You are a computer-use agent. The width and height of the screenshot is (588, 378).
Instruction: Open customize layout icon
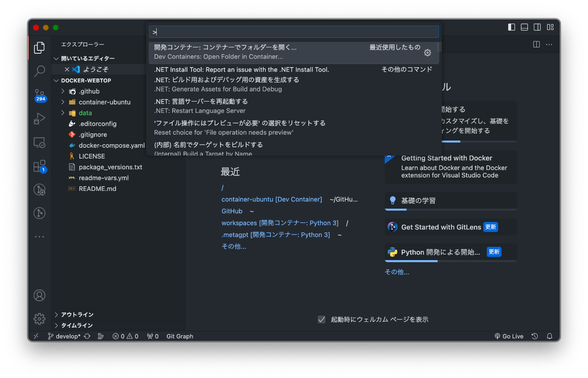(x=550, y=27)
